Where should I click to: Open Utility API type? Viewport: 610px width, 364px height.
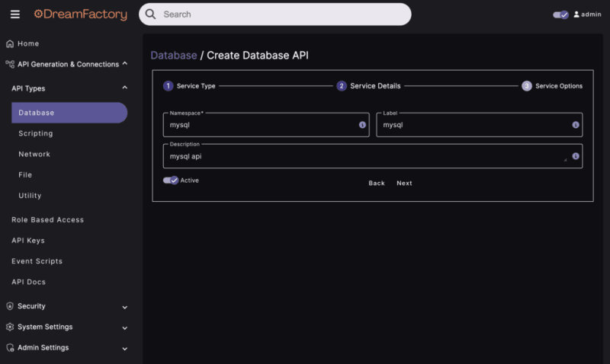pyautogui.click(x=30, y=196)
